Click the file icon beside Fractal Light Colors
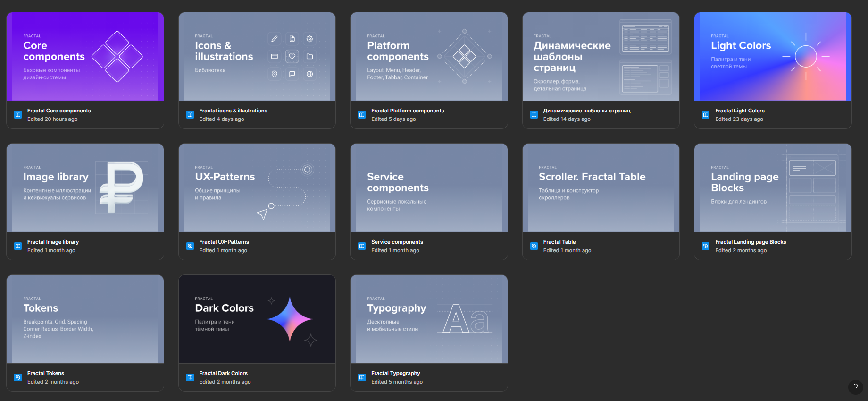Viewport: 868px width, 401px height. point(706,115)
